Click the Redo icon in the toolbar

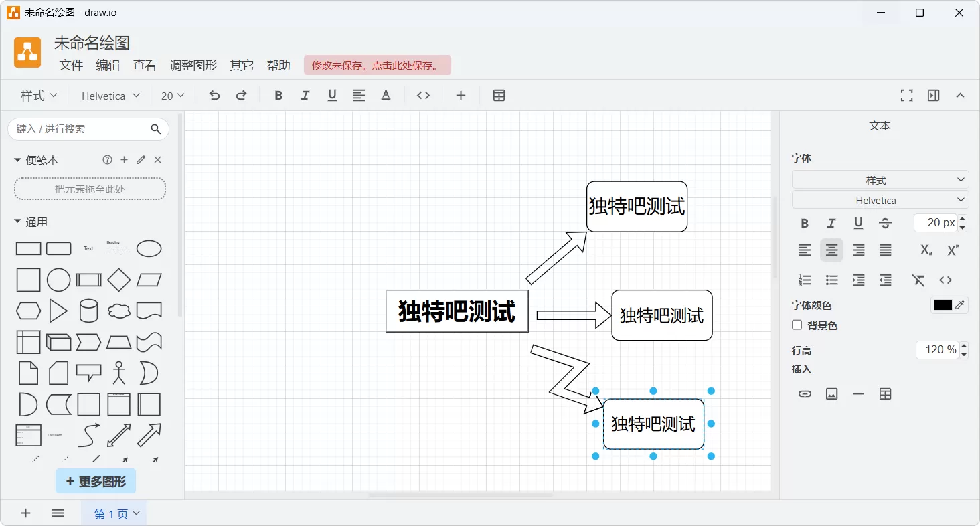[x=240, y=95]
